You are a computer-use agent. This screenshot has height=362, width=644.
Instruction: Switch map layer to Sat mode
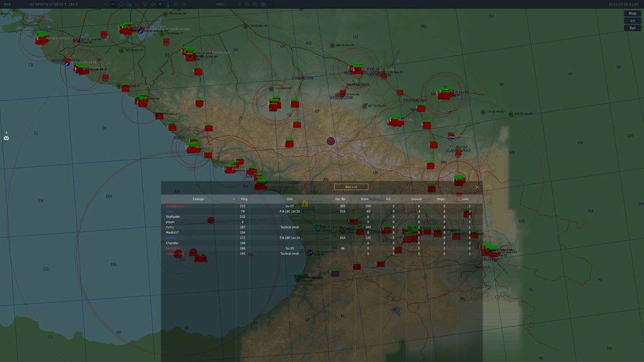click(632, 28)
